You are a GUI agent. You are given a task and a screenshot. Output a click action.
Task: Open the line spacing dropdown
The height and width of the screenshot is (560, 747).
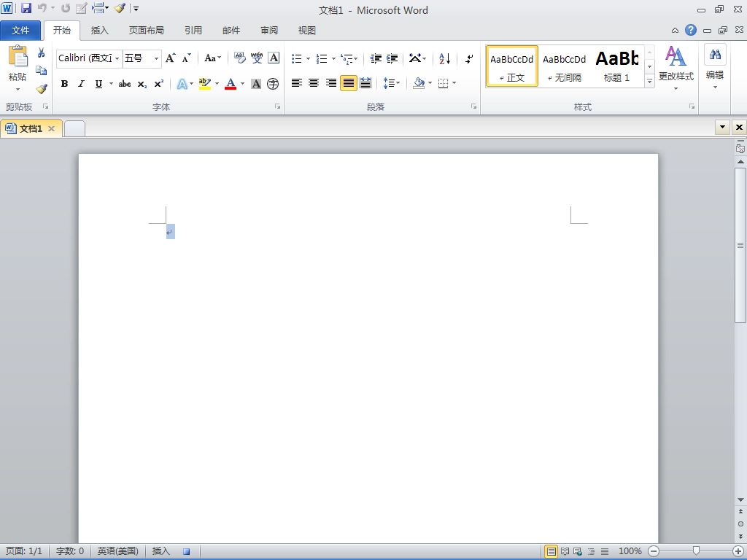coord(392,83)
